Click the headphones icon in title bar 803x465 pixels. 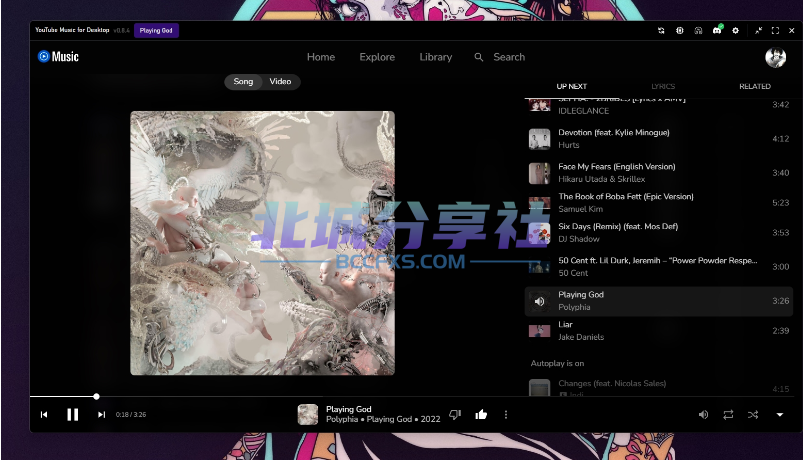(699, 31)
